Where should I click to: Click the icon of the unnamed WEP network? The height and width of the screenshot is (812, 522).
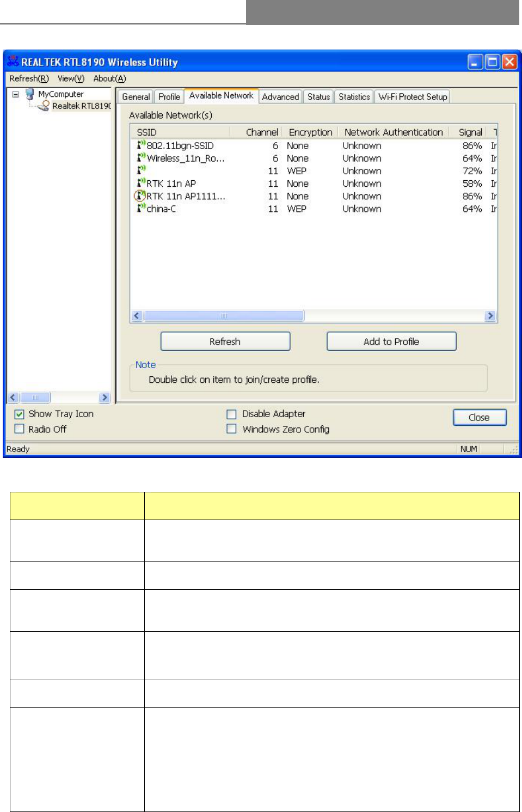(141, 170)
